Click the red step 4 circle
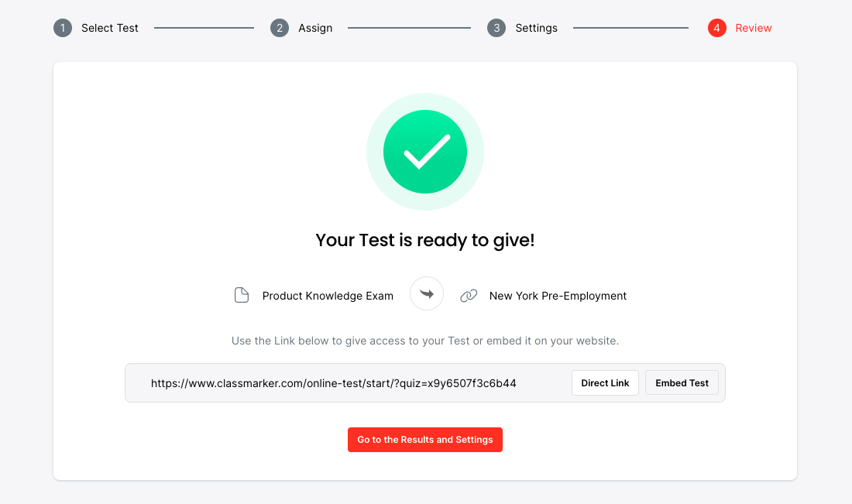Image resolution: width=852 pixels, height=504 pixels. click(716, 28)
